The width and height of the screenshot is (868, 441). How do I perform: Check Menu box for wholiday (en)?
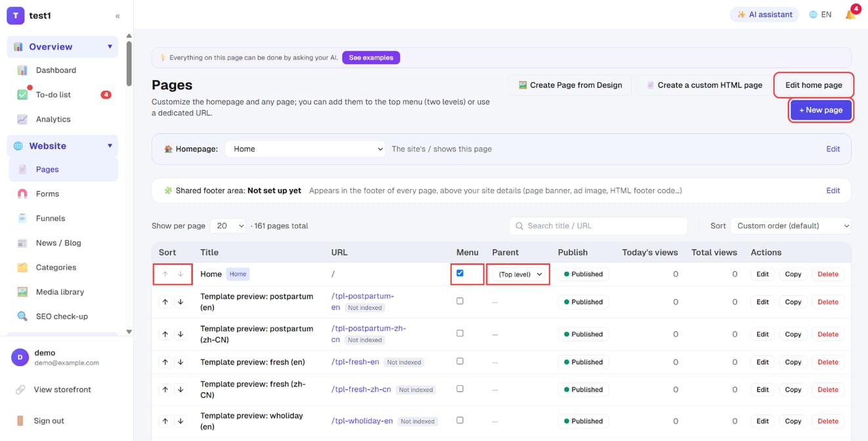460,420
